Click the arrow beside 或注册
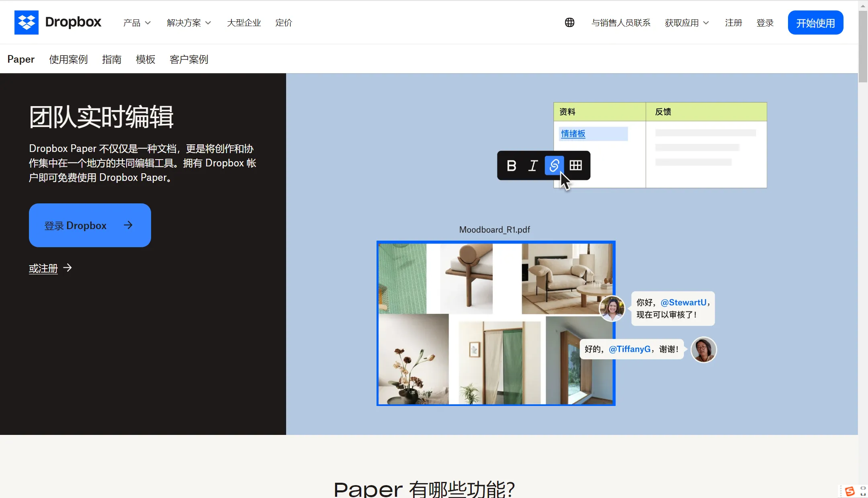Viewport: 868px width, 498px height. [x=68, y=268]
